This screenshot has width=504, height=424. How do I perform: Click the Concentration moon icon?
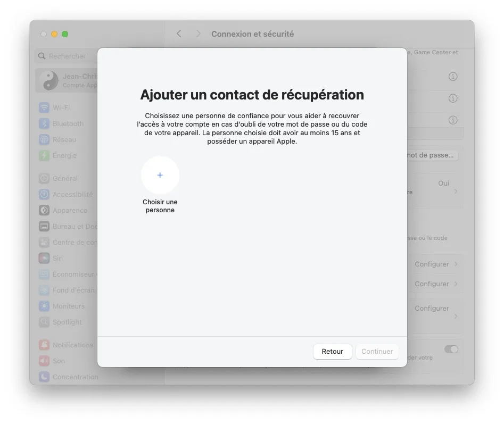[x=44, y=377]
